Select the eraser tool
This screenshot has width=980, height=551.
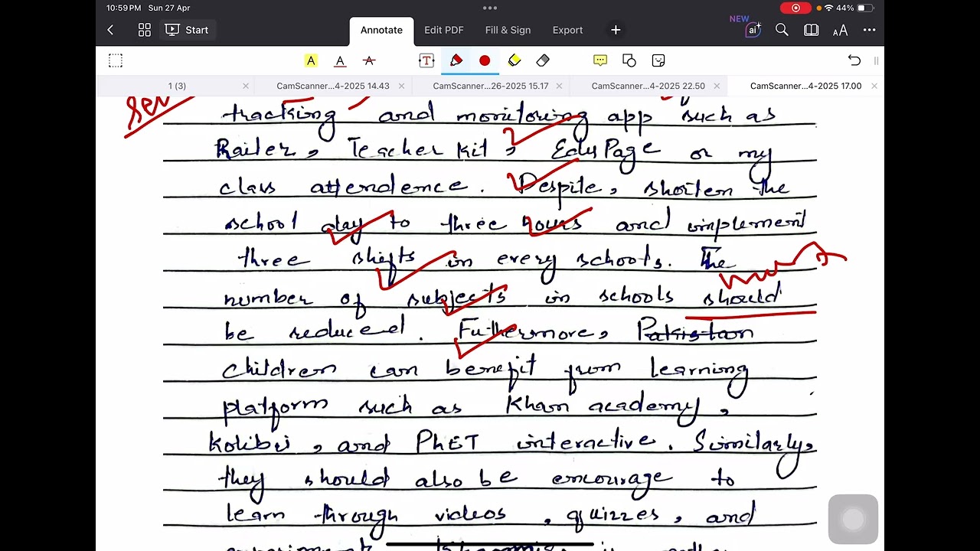tap(543, 60)
